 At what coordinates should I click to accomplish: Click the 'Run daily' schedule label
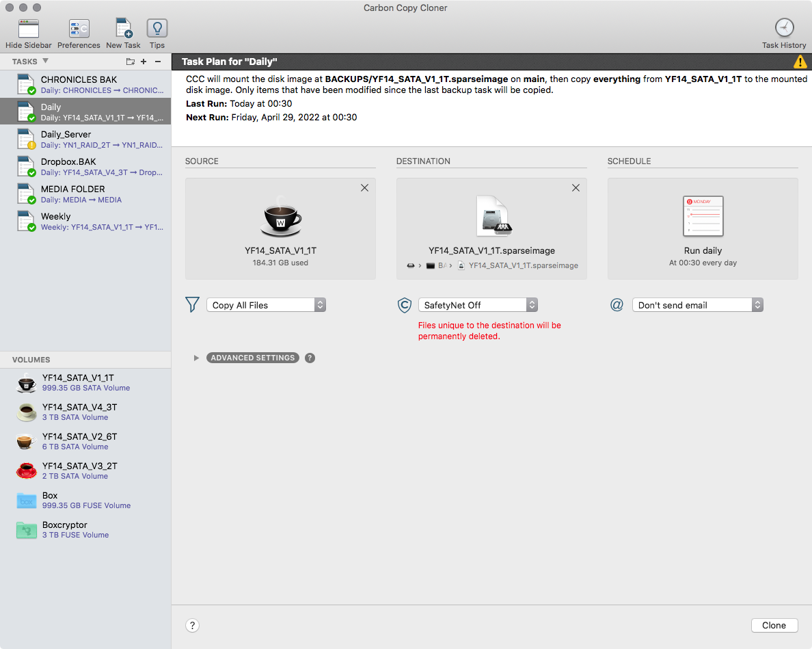(x=703, y=251)
